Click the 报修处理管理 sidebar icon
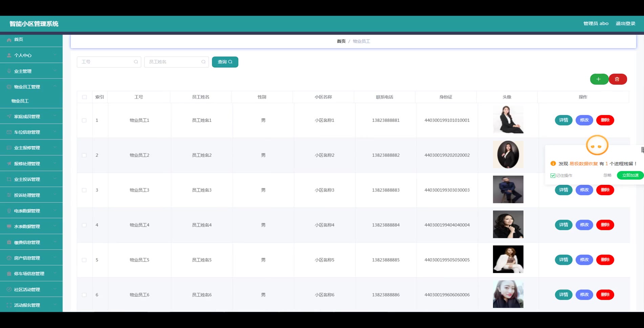 point(9,164)
